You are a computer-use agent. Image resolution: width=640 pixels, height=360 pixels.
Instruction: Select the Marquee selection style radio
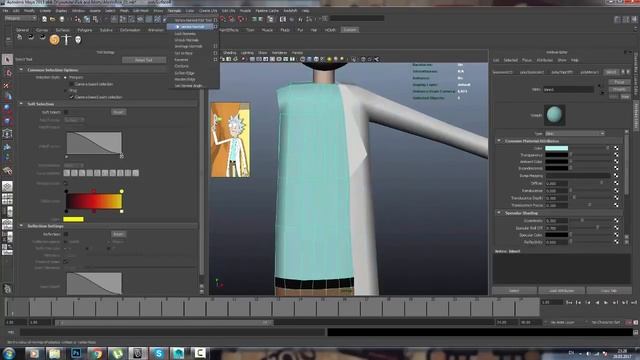click(65, 77)
